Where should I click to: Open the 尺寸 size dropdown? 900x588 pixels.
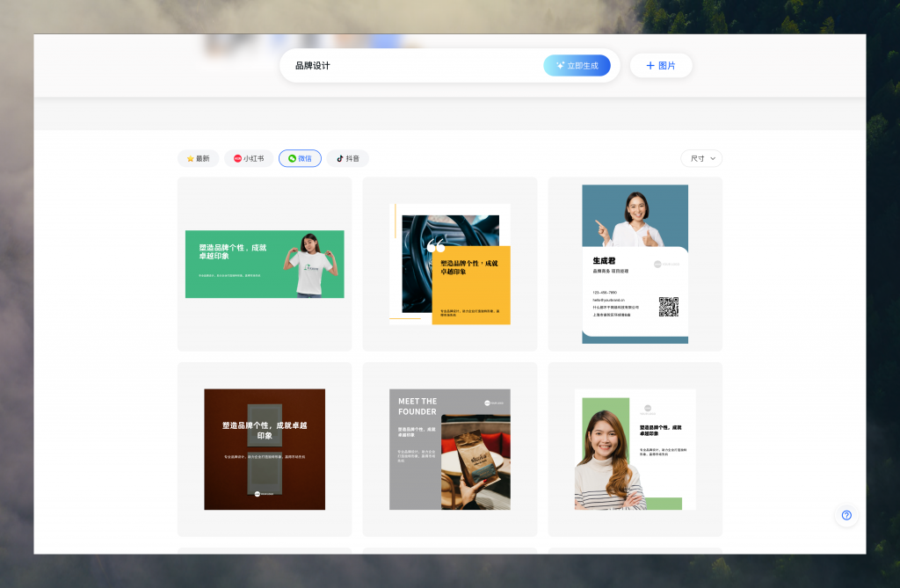701,158
